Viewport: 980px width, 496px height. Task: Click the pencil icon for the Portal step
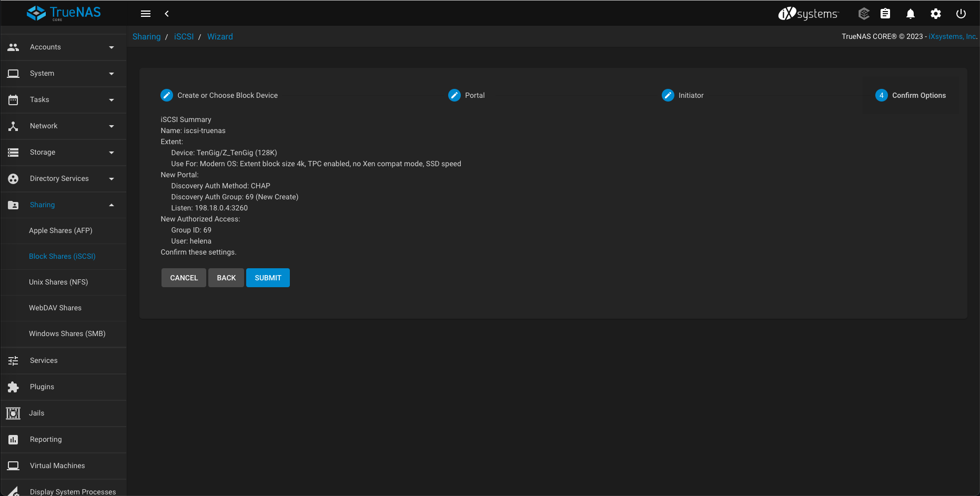tap(454, 95)
